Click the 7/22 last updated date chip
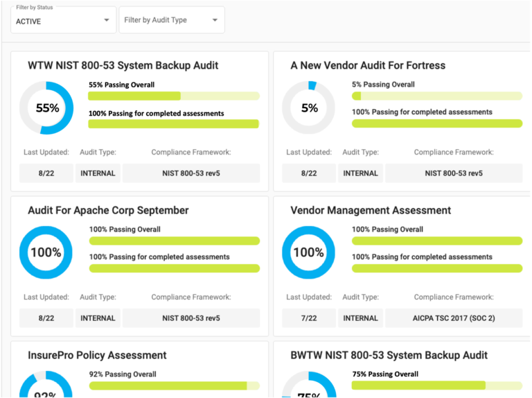This screenshot has width=532, height=398. coord(309,318)
